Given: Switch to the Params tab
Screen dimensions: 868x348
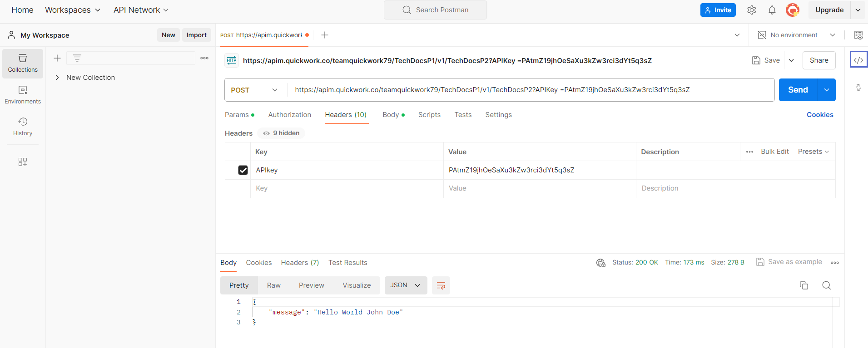Looking at the screenshot, I should tap(239, 115).
